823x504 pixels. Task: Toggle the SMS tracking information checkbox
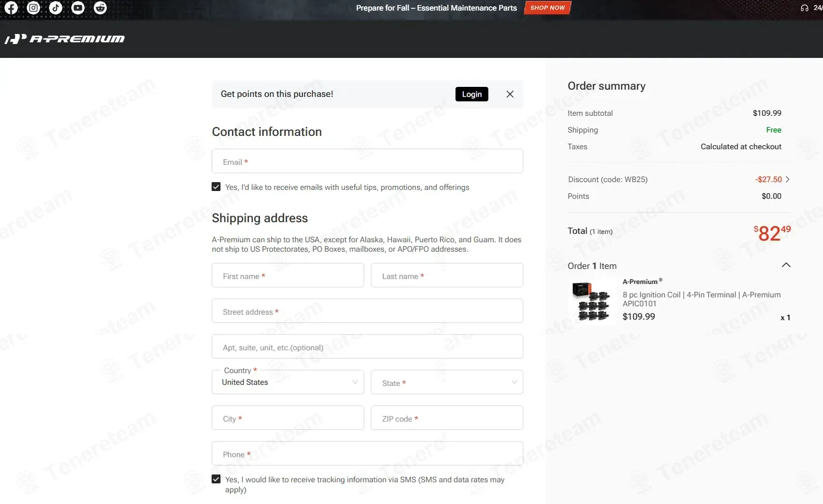216,479
